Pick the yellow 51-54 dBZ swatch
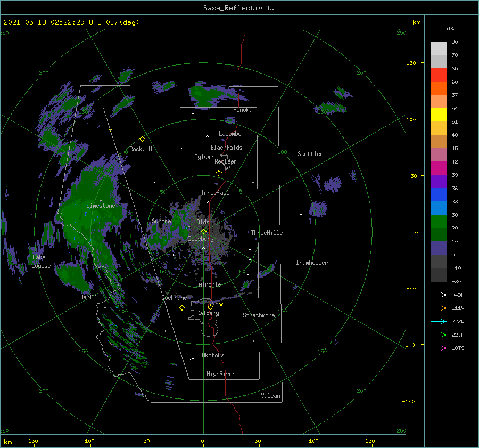Viewport: 479px width, 448px height. click(x=439, y=115)
